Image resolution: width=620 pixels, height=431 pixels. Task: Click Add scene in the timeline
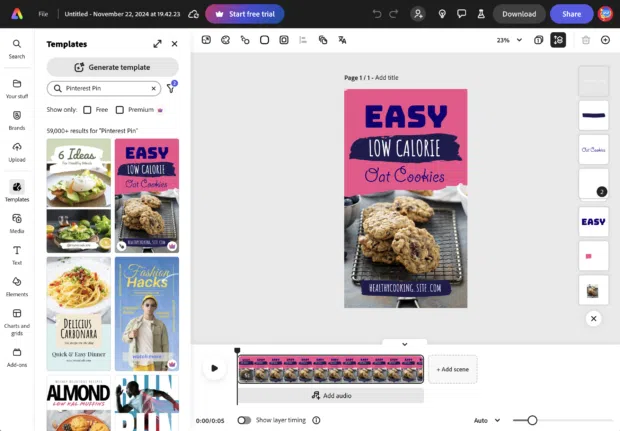pos(453,369)
